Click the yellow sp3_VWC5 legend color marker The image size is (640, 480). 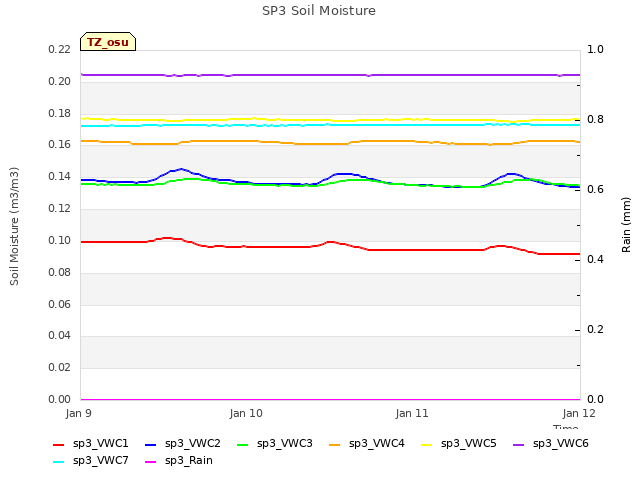[x=427, y=445]
